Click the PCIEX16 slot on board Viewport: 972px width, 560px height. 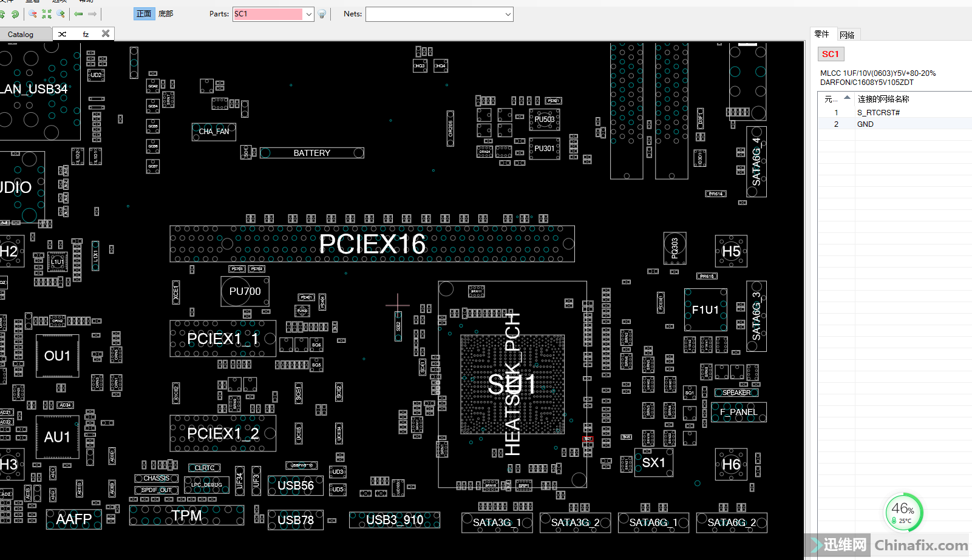click(372, 244)
